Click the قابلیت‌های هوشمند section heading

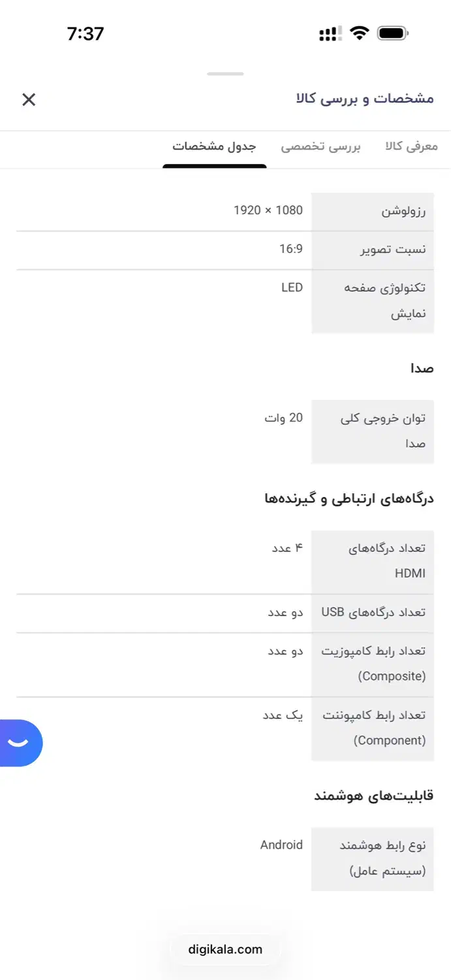point(377,796)
